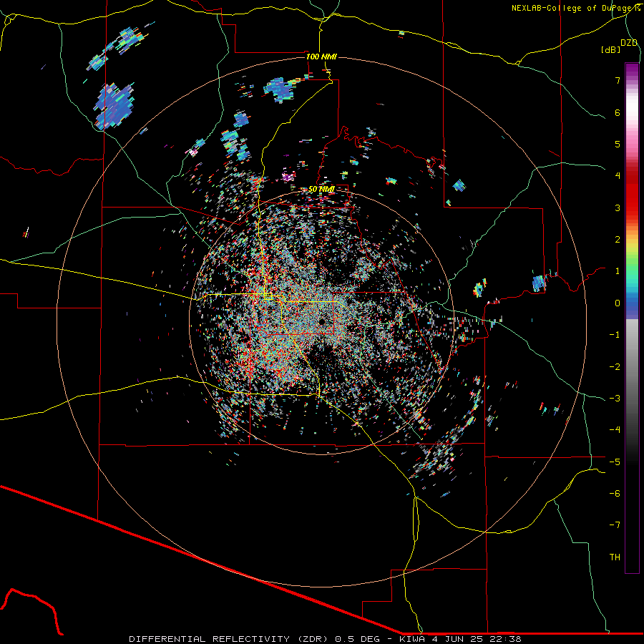Click the -4 value on the color scale
Screen dimensions: 644x644
point(615,430)
